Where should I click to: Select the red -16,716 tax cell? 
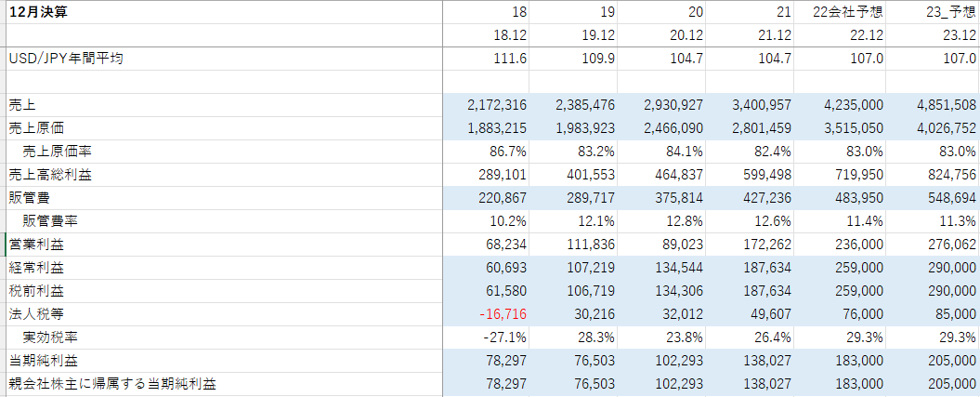coord(486,314)
